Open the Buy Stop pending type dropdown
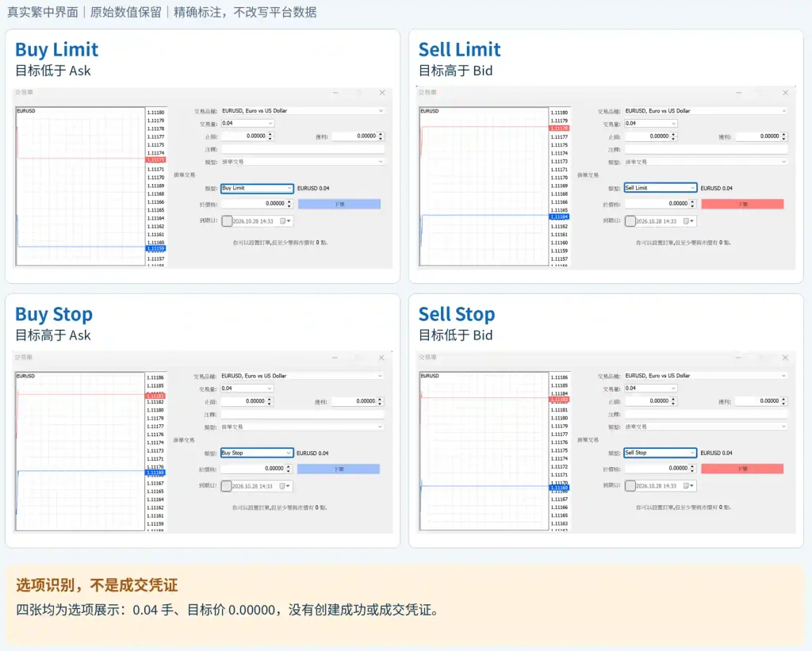This screenshot has width=812, height=651. (257, 453)
